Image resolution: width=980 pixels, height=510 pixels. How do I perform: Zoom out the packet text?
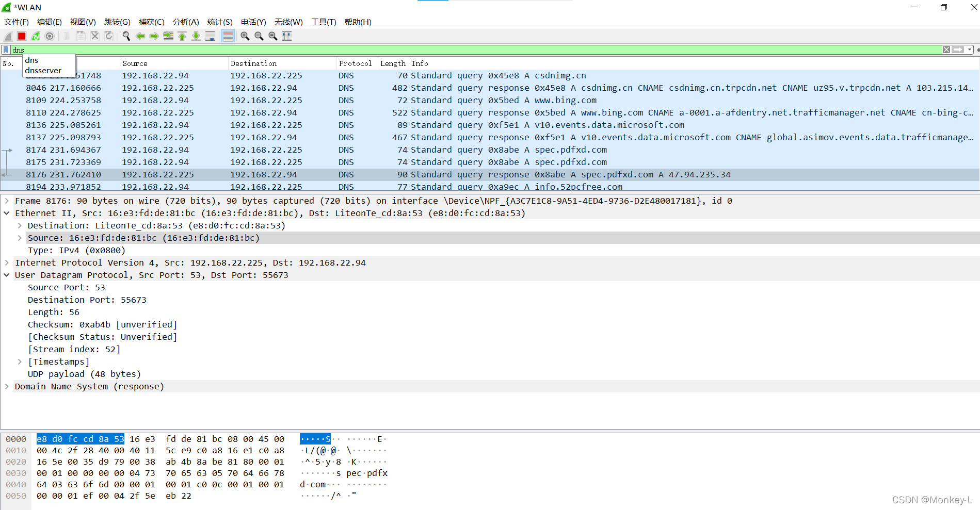pyautogui.click(x=259, y=36)
